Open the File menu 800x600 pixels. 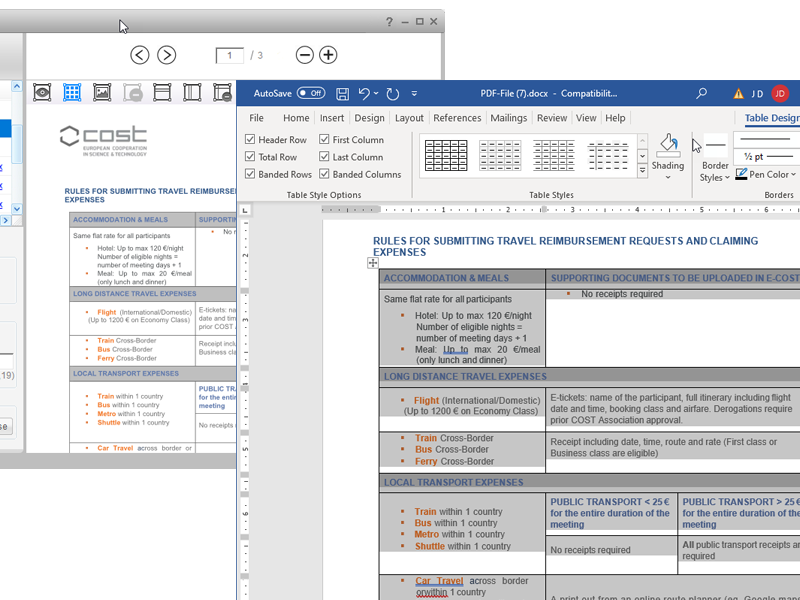[x=256, y=118]
